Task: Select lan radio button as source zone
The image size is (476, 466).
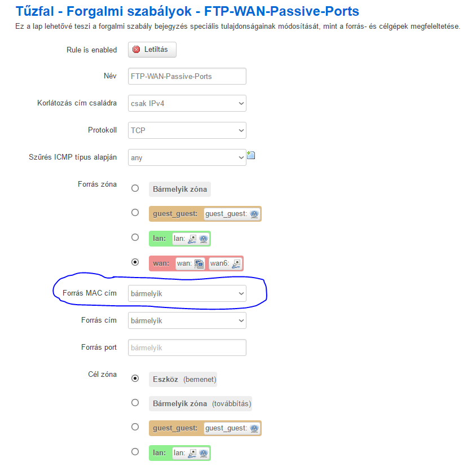Action: point(135,237)
